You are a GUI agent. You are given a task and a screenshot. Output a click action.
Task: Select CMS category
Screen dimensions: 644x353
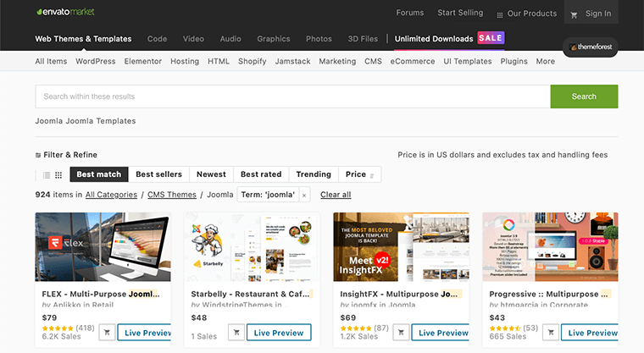tap(373, 61)
